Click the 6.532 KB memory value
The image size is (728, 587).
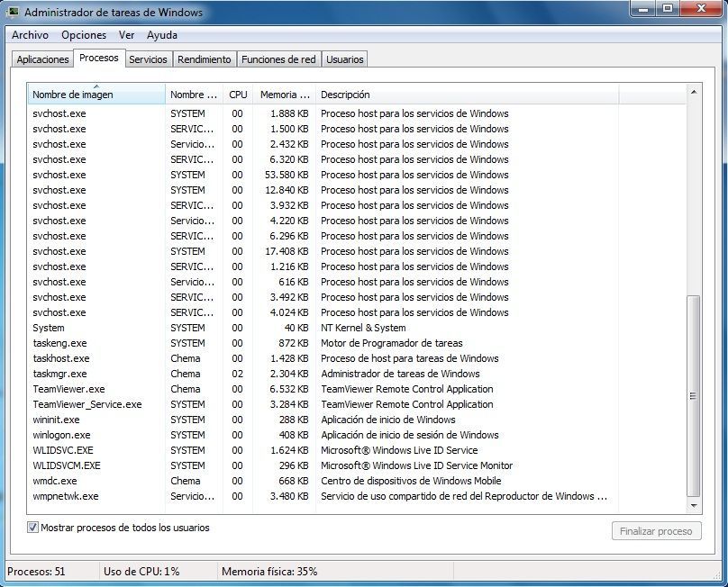point(289,389)
